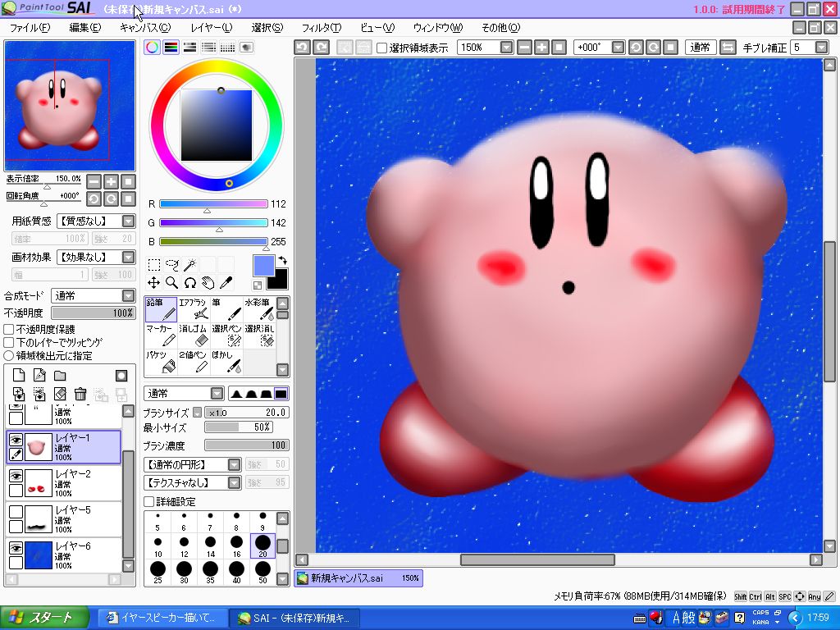The width and height of the screenshot is (840, 630).
Task: Open the 【テクスチャなし】 brush texture dropdown
Action: coord(234,482)
